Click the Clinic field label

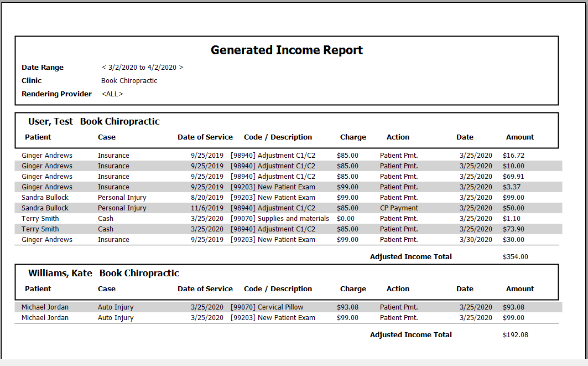point(32,81)
